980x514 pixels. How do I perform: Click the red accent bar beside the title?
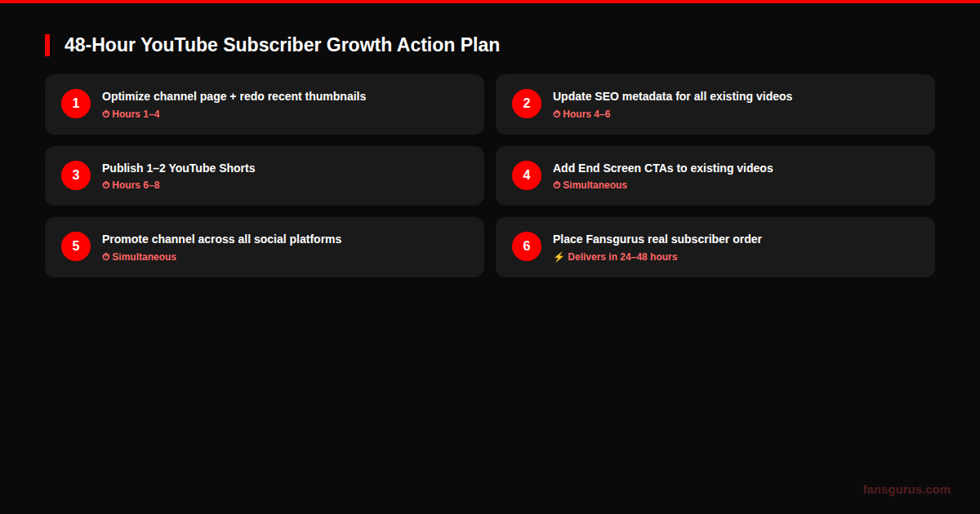coord(47,46)
